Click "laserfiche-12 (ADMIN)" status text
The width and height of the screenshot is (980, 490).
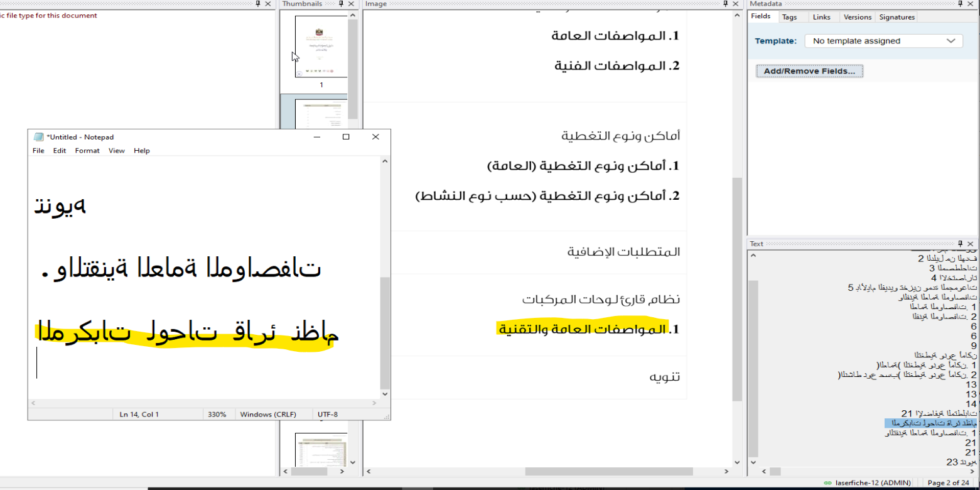tap(873, 483)
